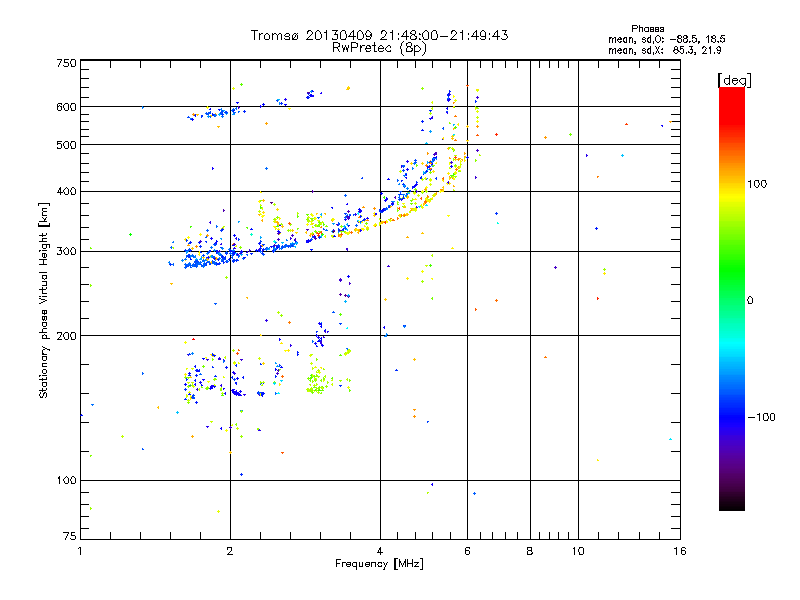Click the '0' colorbar tick label
Screen dimensions: 800x600
click(750, 300)
